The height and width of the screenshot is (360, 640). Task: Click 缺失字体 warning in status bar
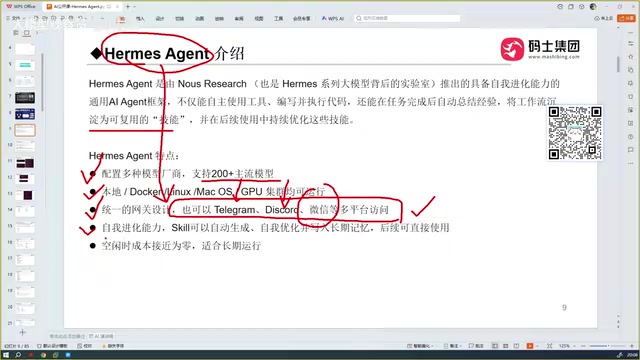tap(113, 346)
